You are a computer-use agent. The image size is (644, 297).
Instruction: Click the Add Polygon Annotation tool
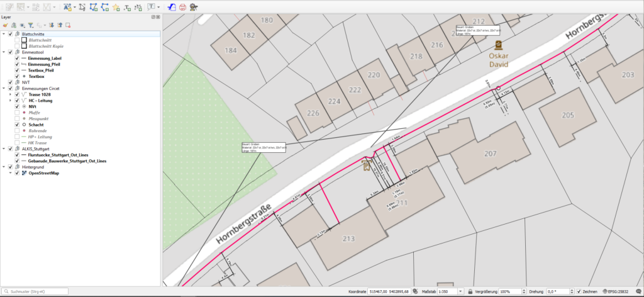(x=94, y=8)
